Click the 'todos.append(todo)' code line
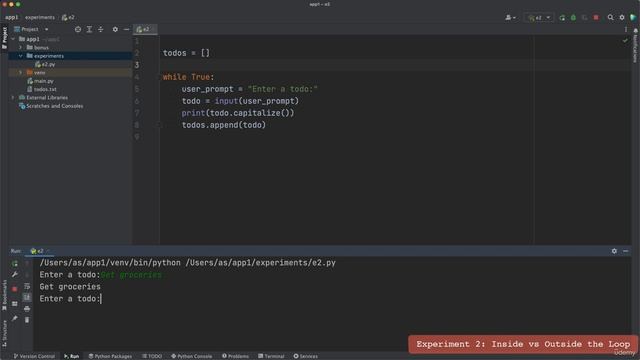 224,125
